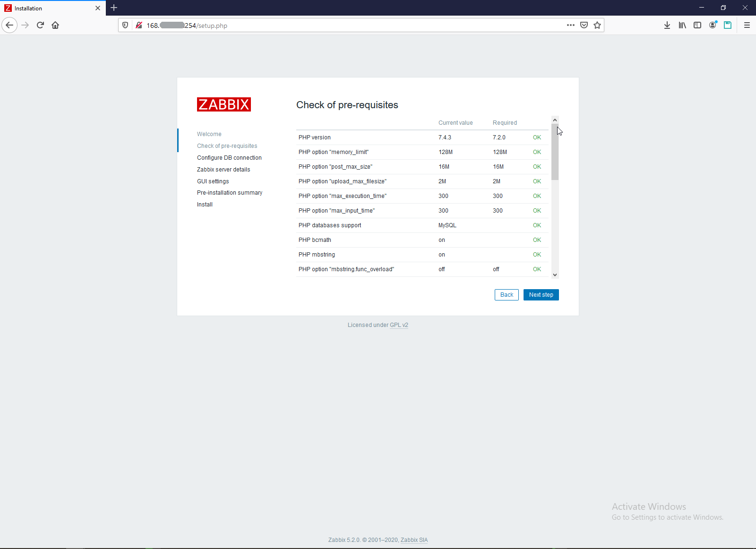
Task: Open the Zabbix SIA footer link
Action: (x=414, y=540)
